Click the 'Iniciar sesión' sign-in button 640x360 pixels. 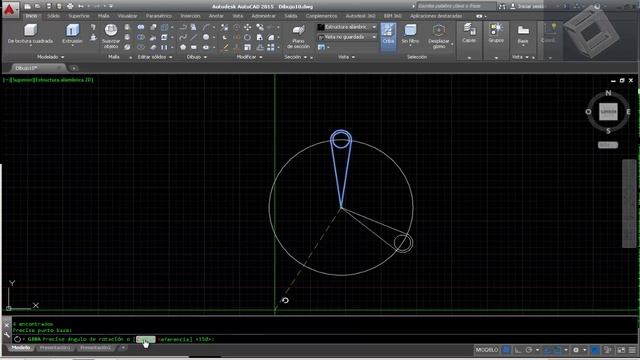pos(527,6)
